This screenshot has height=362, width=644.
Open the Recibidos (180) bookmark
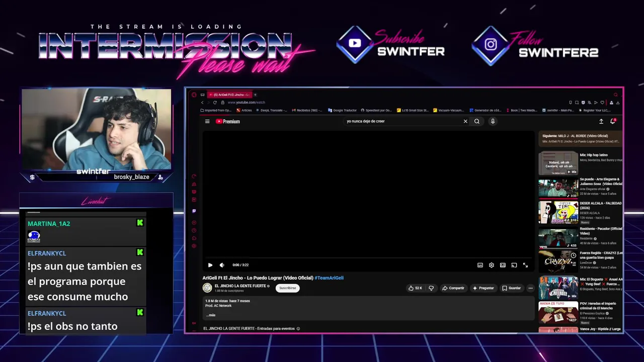click(307, 110)
